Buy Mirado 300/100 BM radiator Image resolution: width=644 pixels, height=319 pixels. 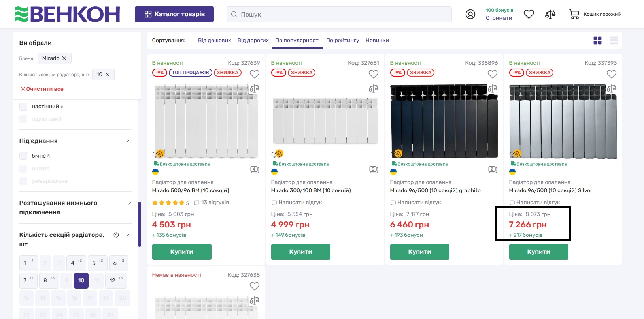pos(301,252)
